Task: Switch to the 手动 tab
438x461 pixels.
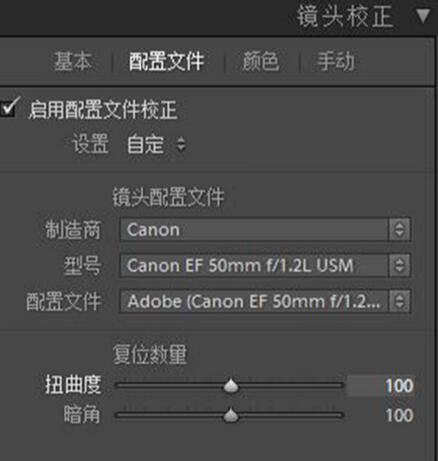Action: (336, 61)
